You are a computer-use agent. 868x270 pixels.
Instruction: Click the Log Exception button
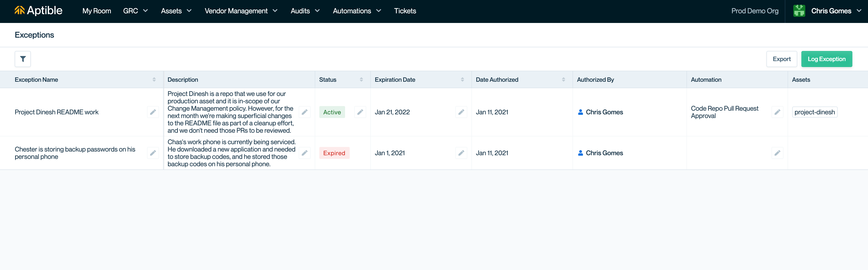click(x=826, y=59)
